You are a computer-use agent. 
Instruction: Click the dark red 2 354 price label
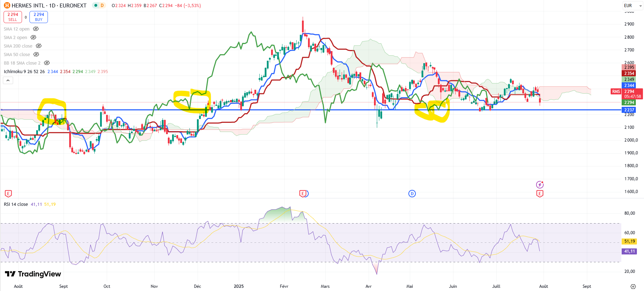(x=629, y=73)
